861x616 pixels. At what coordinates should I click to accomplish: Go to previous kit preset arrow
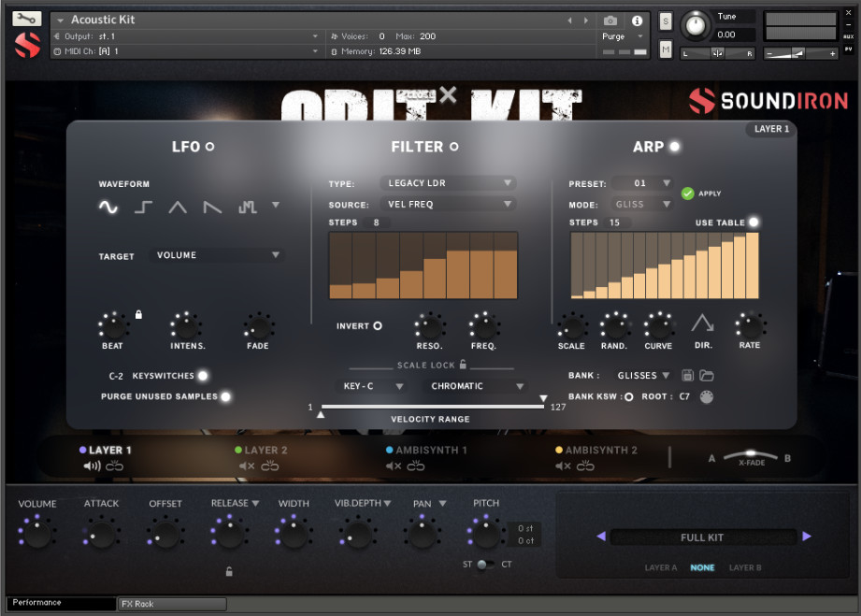tap(601, 536)
